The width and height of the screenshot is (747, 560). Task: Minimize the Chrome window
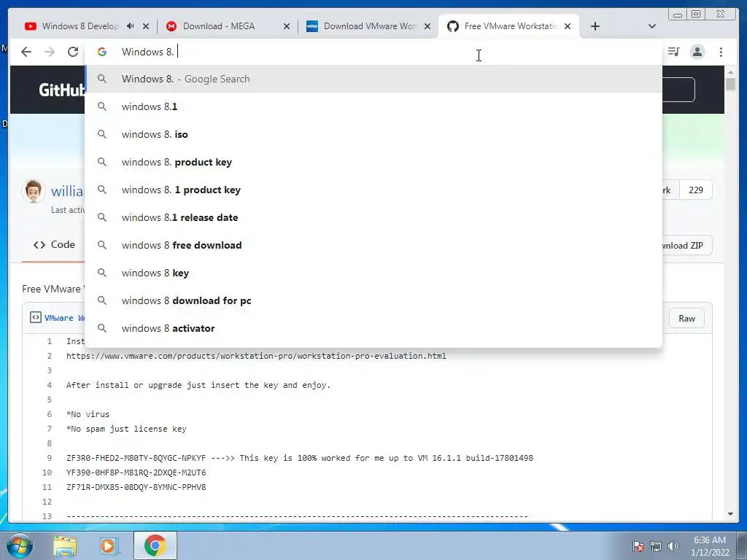(678, 15)
